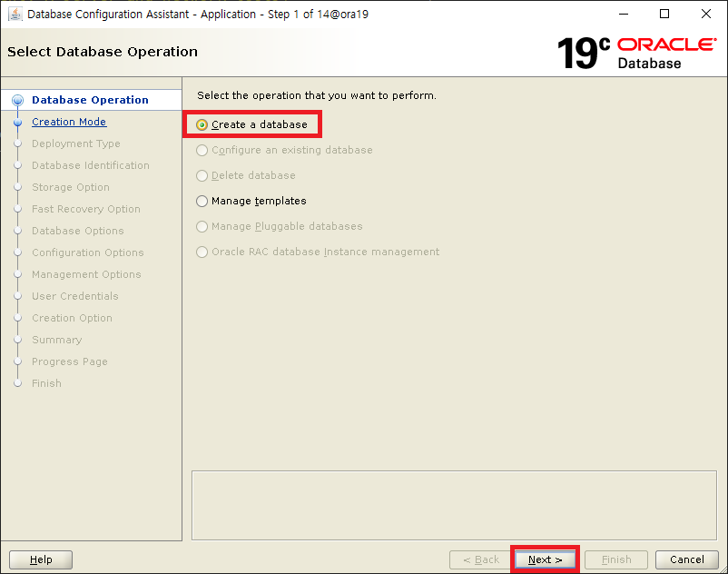This screenshot has width=728, height=574.
Task: Click the Creation Option step
Action: tap(72, 318)
